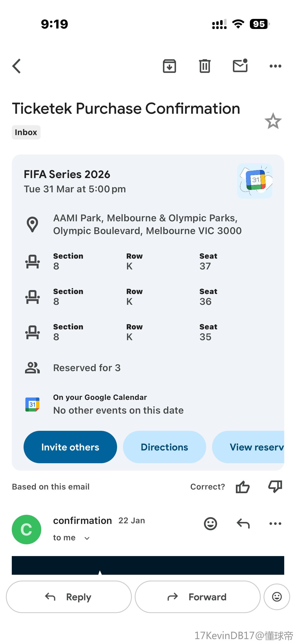Go back using the back arrow
This screenshot has height=644, width=296.
[16, 66]
